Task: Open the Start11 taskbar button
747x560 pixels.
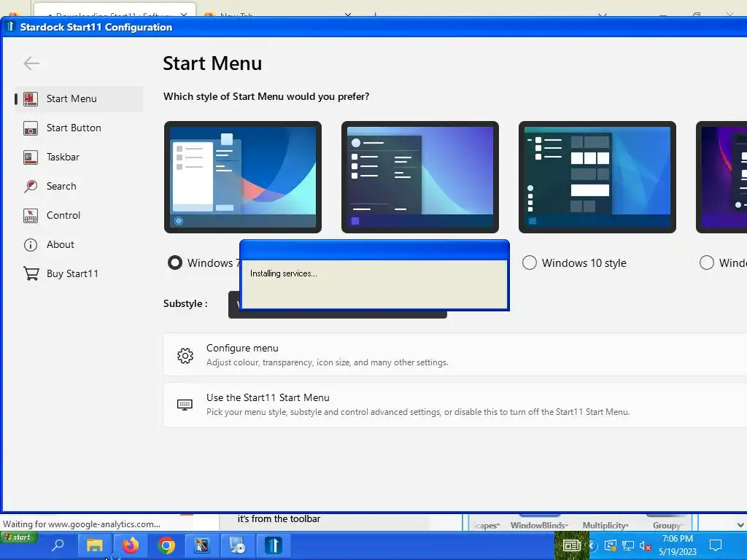Action: 274,545
